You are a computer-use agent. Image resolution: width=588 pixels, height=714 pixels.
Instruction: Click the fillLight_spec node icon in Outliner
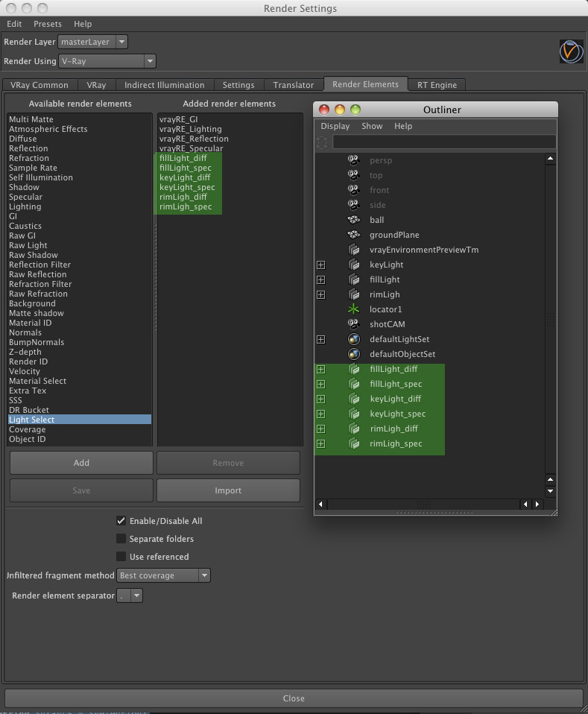(x=354, y=384)
